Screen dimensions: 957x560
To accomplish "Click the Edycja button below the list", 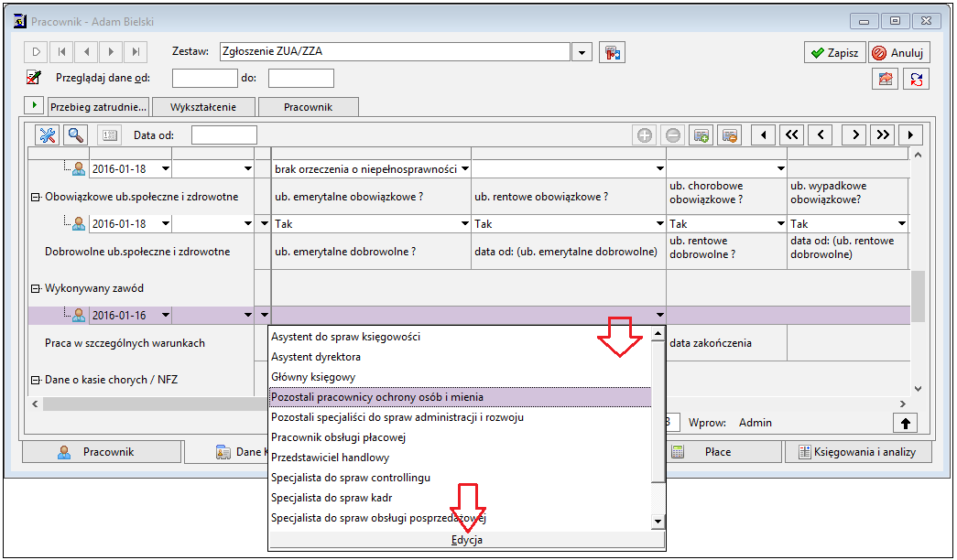I will click(467, 540).
